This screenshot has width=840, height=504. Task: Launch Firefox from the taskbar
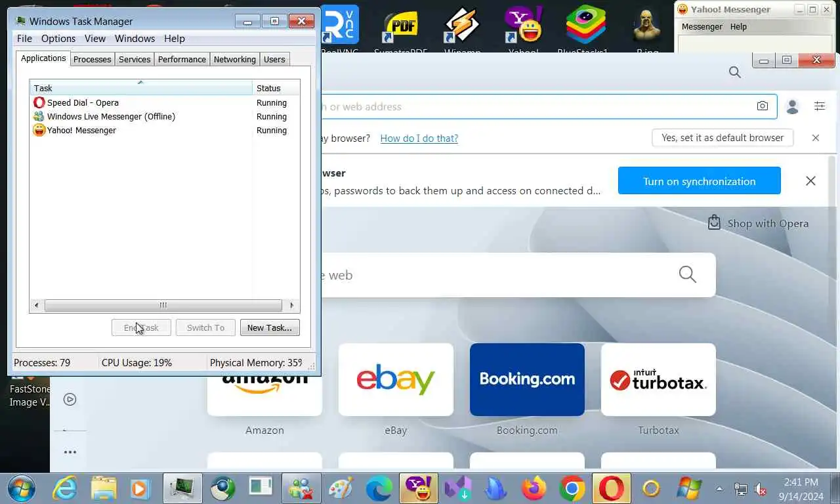pyautogui.click(x=534, y=488)
